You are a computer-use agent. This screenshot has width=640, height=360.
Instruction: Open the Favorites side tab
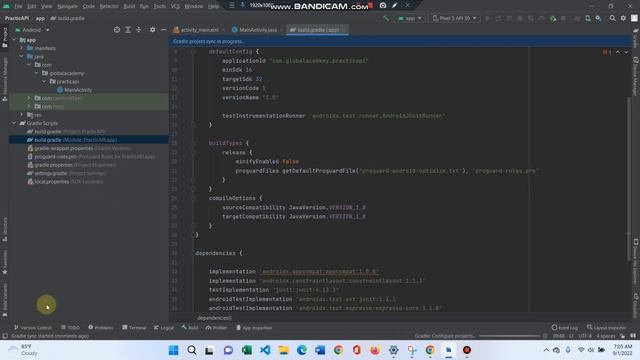pos(5,262)
